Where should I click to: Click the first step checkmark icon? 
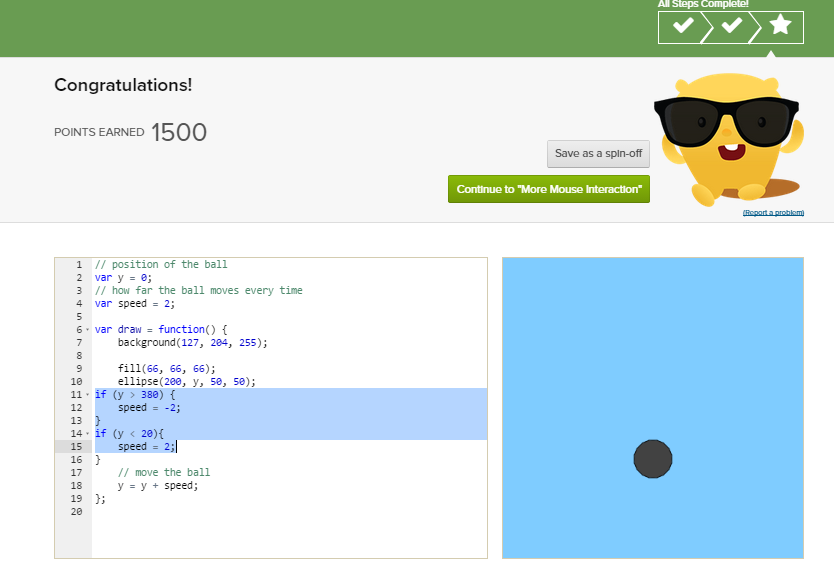coord(683,25)
